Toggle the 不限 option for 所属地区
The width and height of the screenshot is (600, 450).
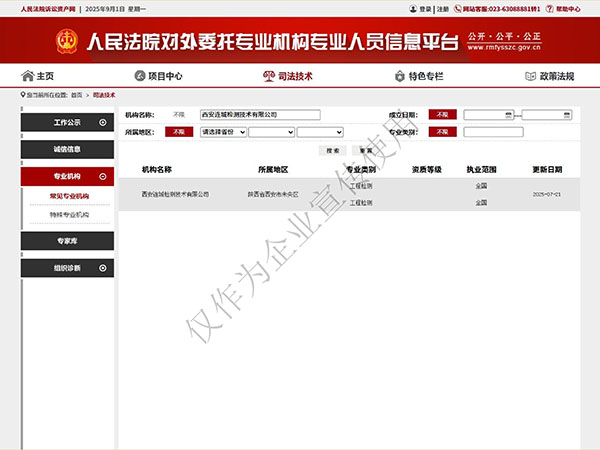point(178,132)
